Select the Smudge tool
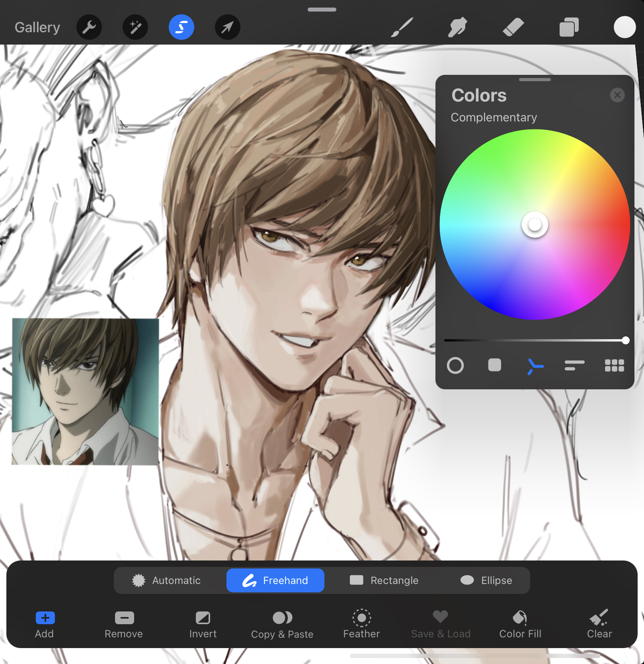Image resolution: width=644 pixels, height=664 pixels. 457,27
